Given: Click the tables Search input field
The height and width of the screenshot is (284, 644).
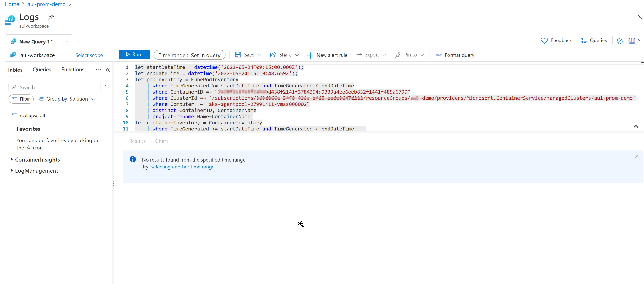Looking at the screenshot, I should click(55, 87).
